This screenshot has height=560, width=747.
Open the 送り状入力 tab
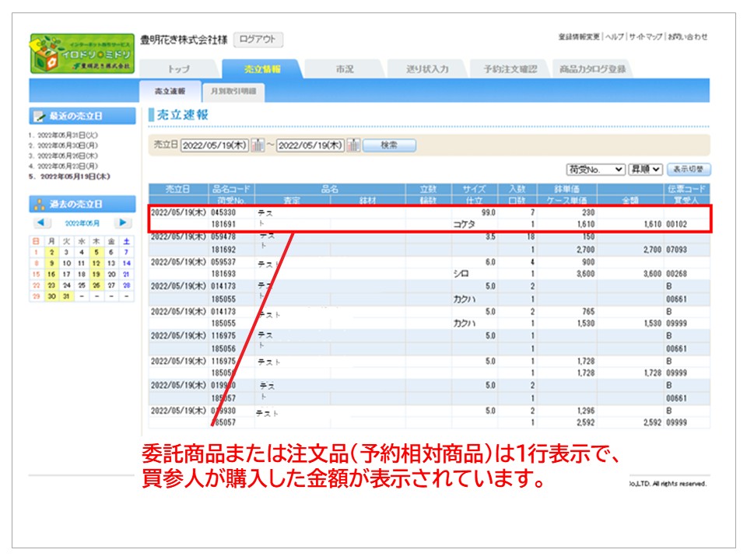coord(427,69)
